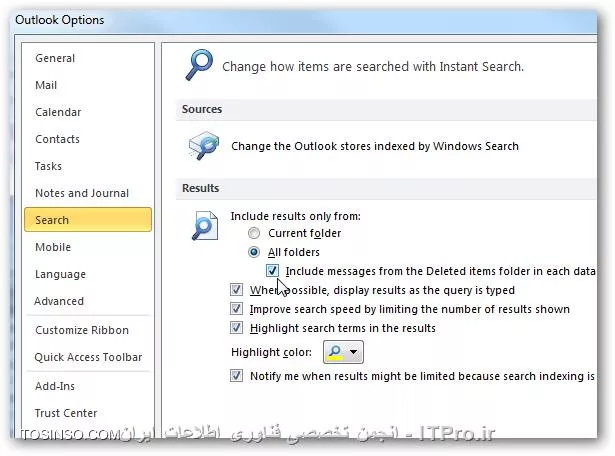615x456 pixels.
Task: Select the highlighted Search category
Action: coord(88,220)
